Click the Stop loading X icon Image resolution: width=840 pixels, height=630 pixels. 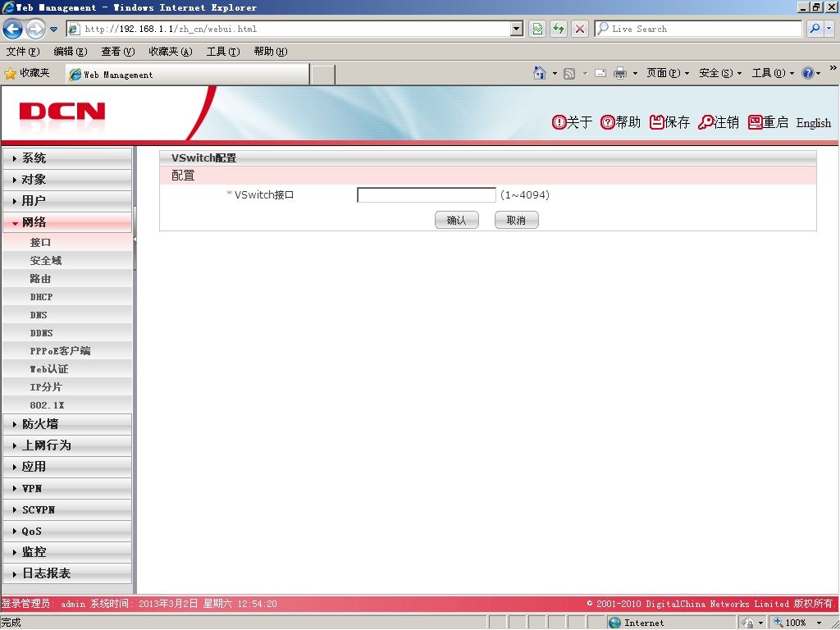[580, 29]
